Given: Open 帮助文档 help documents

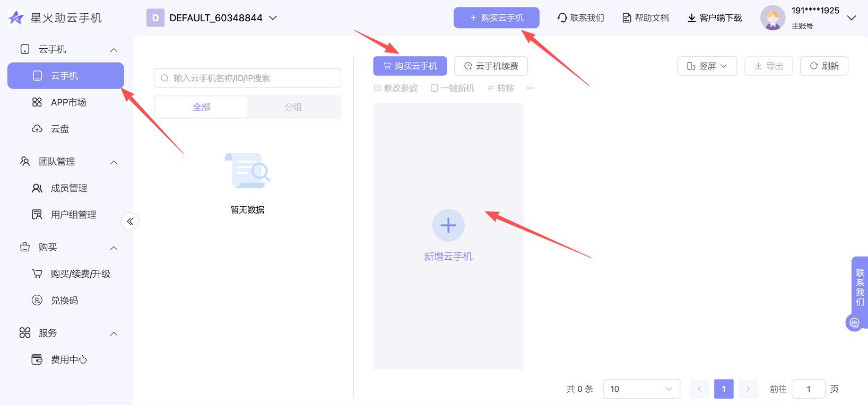Looking at the screenshot, I should [646, 18].
